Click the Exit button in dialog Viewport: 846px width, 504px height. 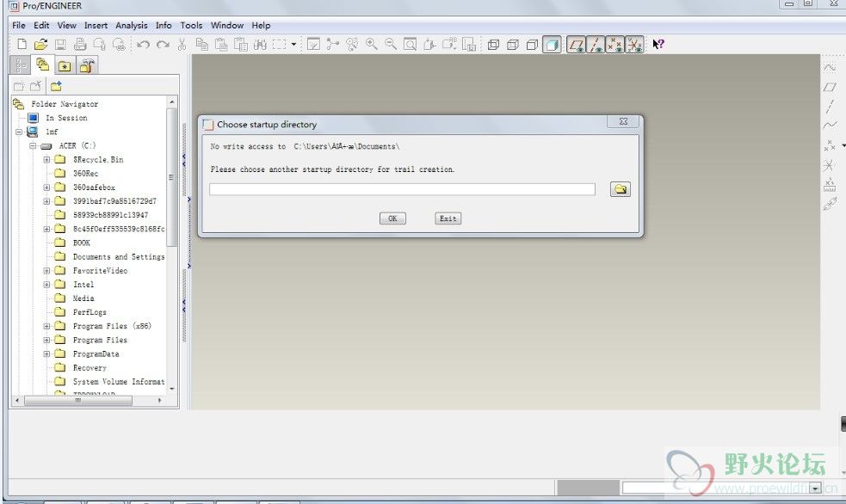pyautogui.click(x=448, y=218)
